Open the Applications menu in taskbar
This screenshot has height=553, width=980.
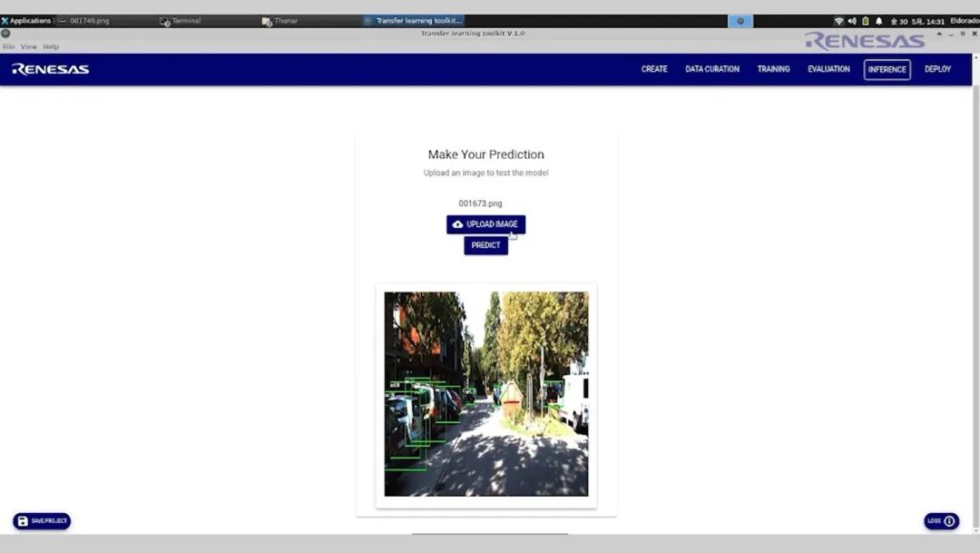click(x=27, y=21)
